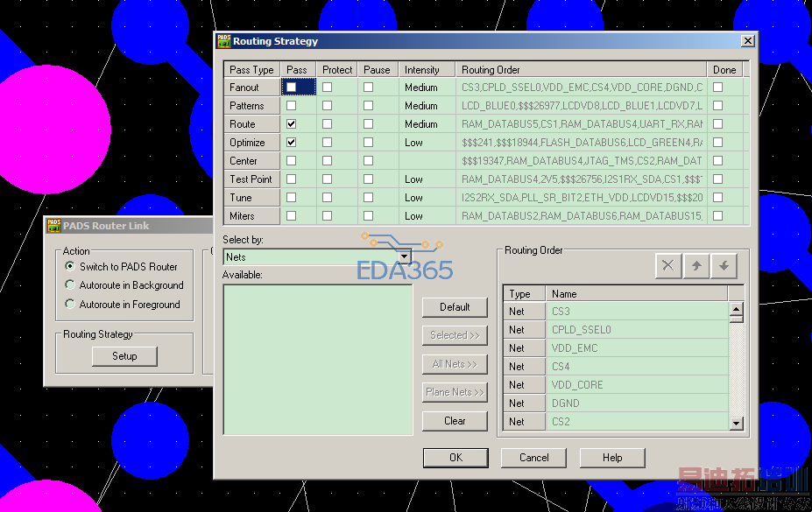Select net CPLD_SSEL0 in Routing Order list

coord(637,329)
